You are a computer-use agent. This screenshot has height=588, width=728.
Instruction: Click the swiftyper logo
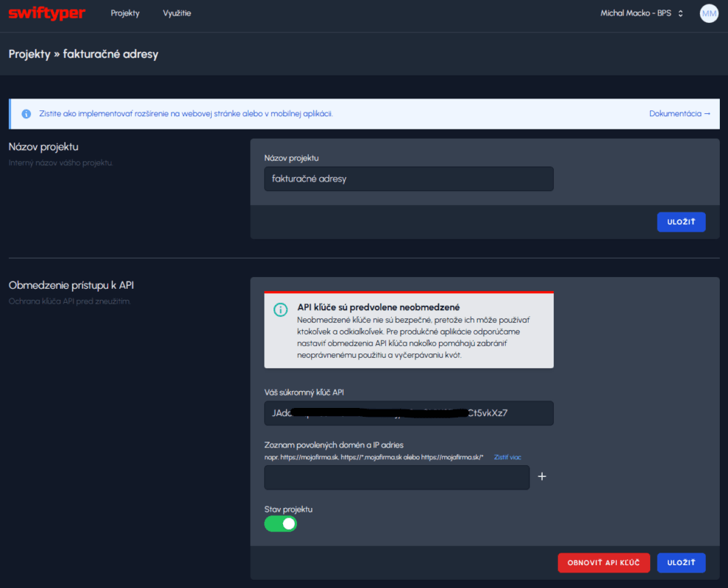[x=46, y=13]
